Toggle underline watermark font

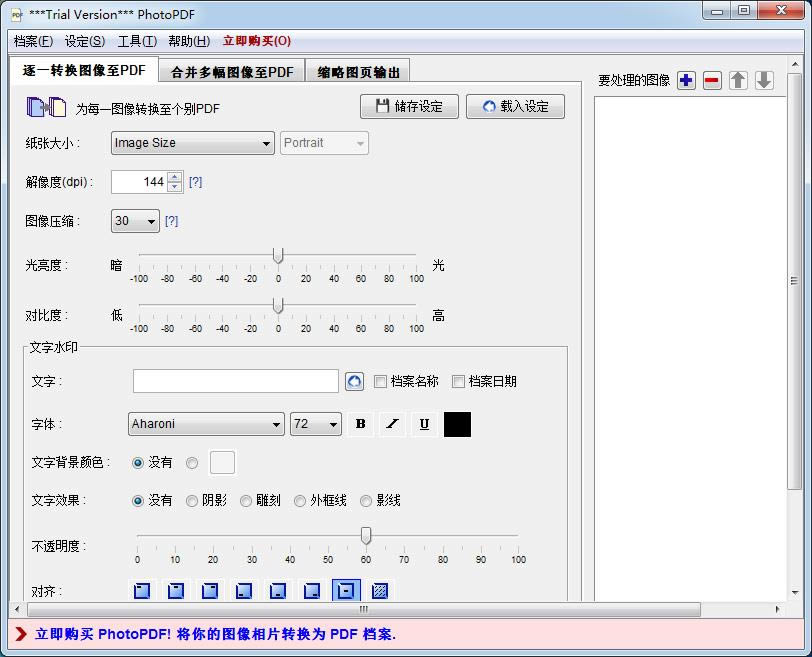(x=424, y=424)
